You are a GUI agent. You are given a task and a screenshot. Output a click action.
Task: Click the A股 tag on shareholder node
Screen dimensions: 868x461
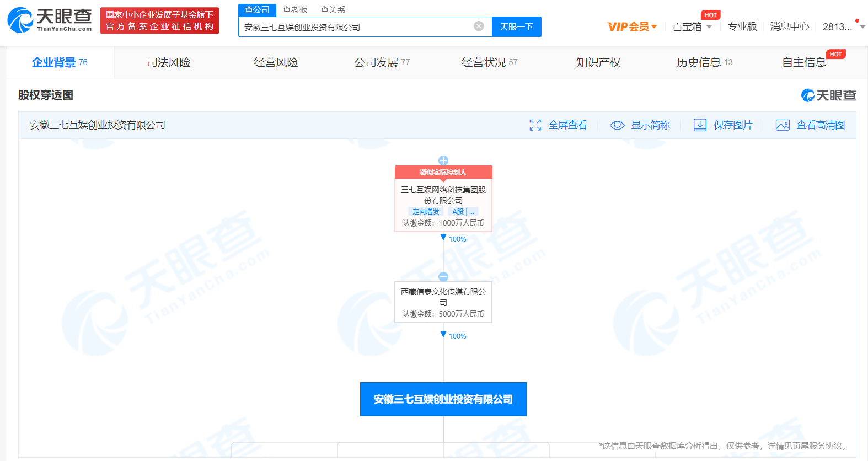463,212
